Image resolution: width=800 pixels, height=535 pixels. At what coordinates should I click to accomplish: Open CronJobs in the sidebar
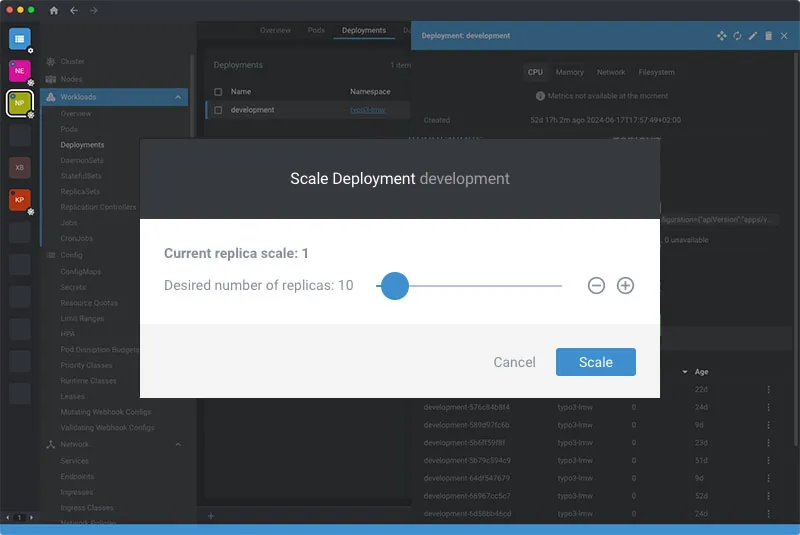tap(77, 238)
